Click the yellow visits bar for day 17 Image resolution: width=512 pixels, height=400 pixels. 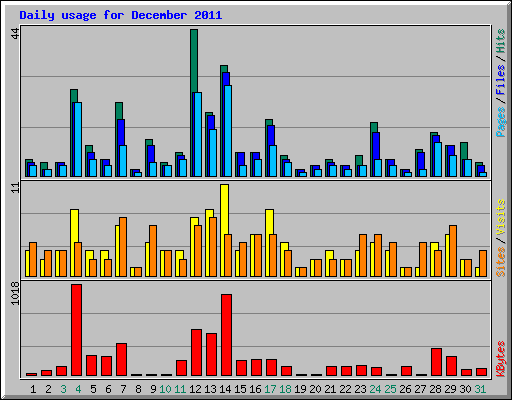point(269,222)
